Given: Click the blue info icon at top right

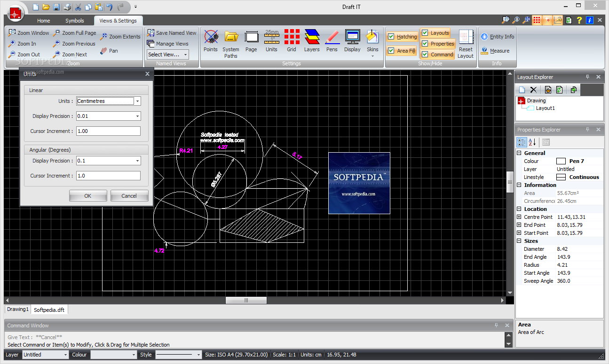Looking at the screenshot, I should [x=589, y=20].
